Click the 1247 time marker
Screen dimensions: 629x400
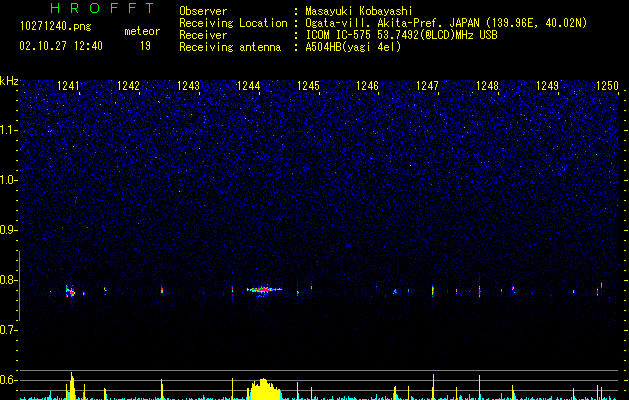point(427,86)
